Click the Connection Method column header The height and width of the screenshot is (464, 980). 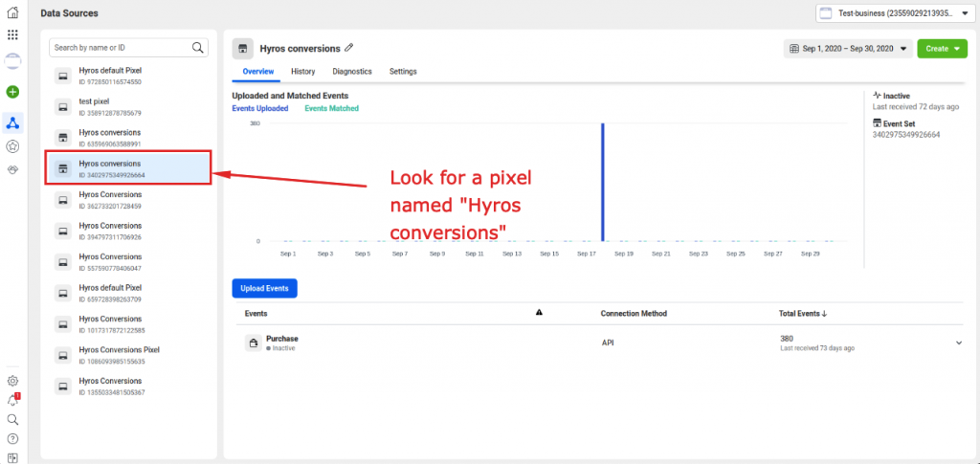pos(634,314)
